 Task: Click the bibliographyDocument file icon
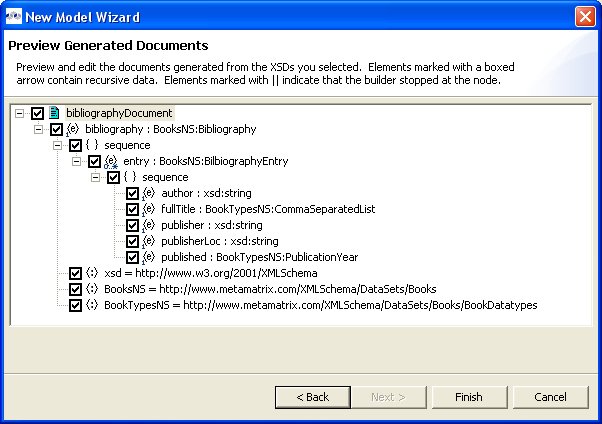point(55,113)
